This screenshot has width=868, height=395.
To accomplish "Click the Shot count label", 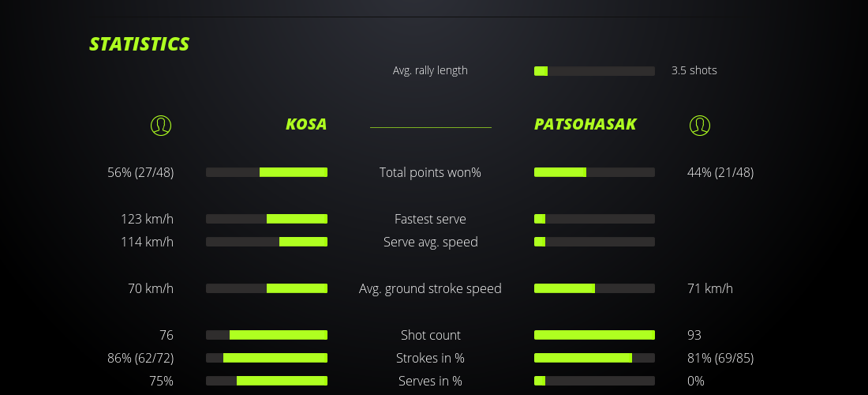I will [430, 335].
